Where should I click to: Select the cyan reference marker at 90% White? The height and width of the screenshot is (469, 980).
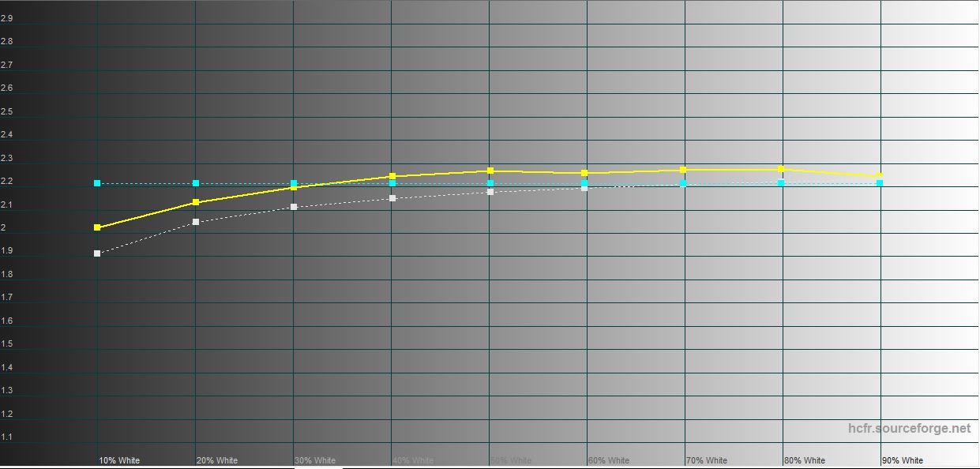pos(880,183)
